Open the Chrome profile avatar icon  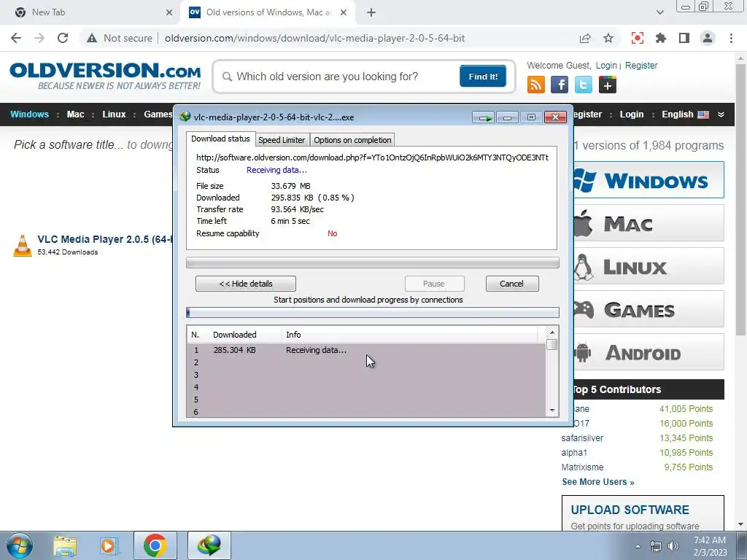[x=708, y=38]
